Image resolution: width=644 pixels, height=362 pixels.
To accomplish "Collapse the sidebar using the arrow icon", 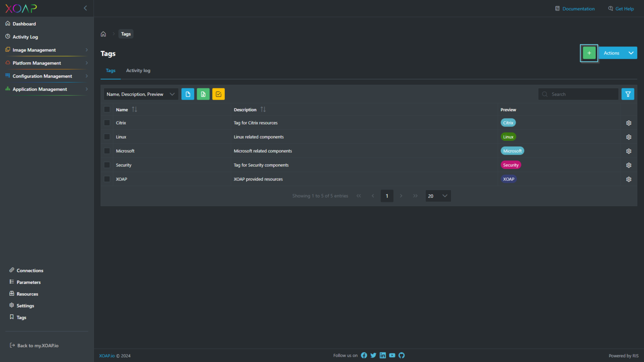I will (x=86, y=8).
